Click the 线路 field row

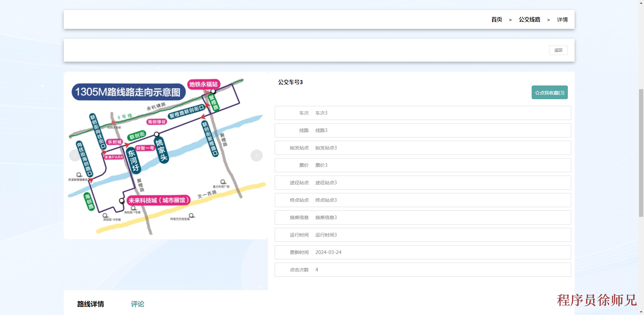point(423,130)
